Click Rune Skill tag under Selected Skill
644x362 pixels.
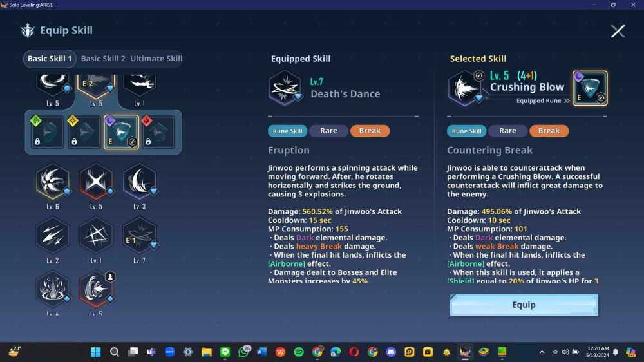pyautogui.click(x=466, y=131)
